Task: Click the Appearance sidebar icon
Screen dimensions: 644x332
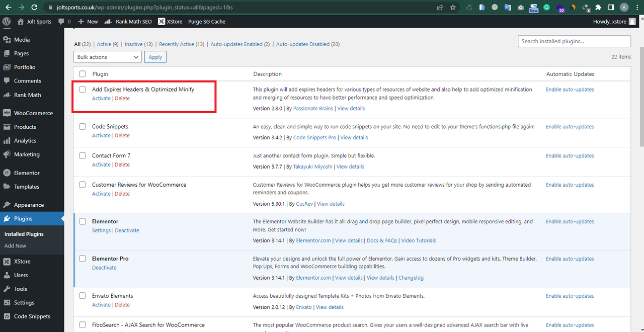Action: [x=7, y=205]
